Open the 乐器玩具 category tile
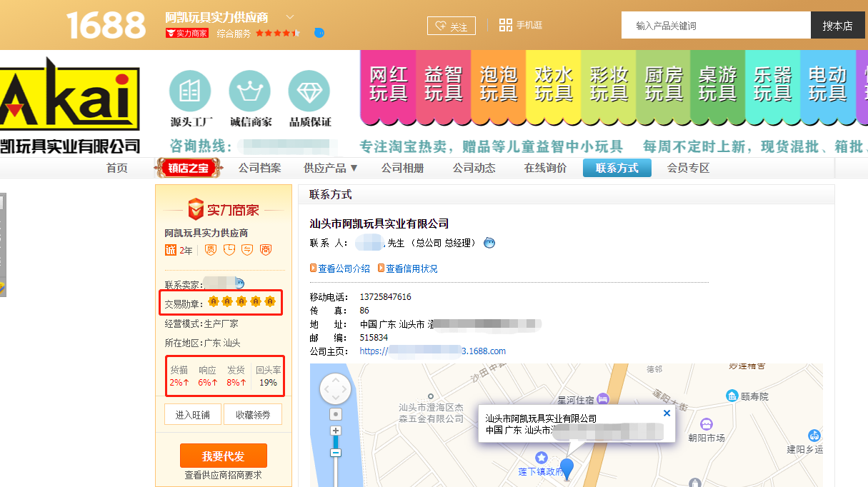The height and width of the screenshot is (487, 868). point(773,86)
